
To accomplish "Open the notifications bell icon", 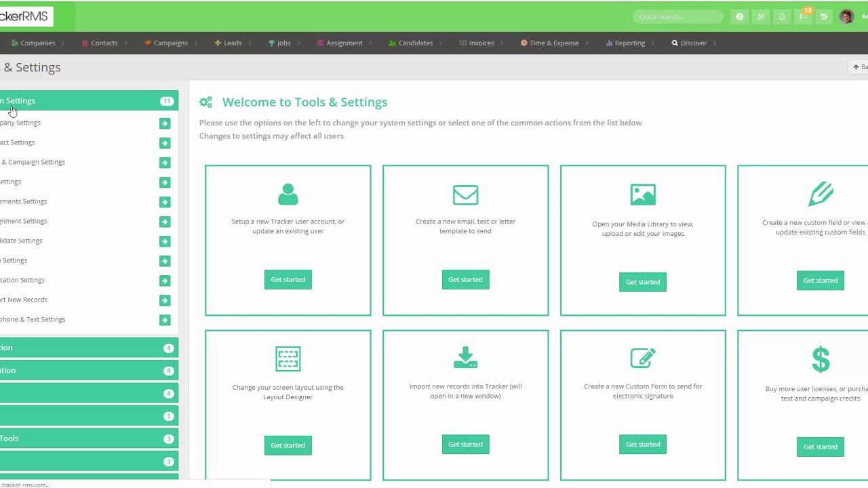I will [x=782, y=17].
